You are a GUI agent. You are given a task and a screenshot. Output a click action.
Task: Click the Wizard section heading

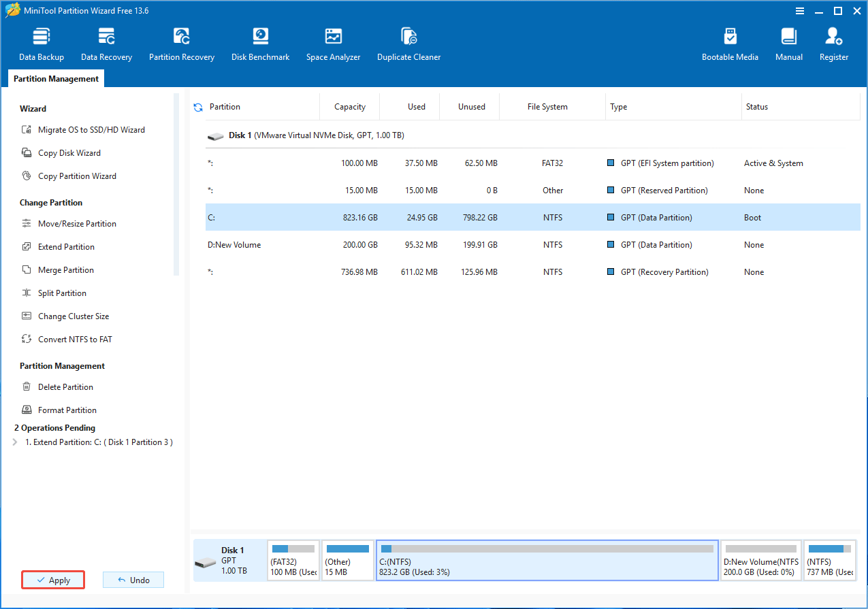coord(33,109)
